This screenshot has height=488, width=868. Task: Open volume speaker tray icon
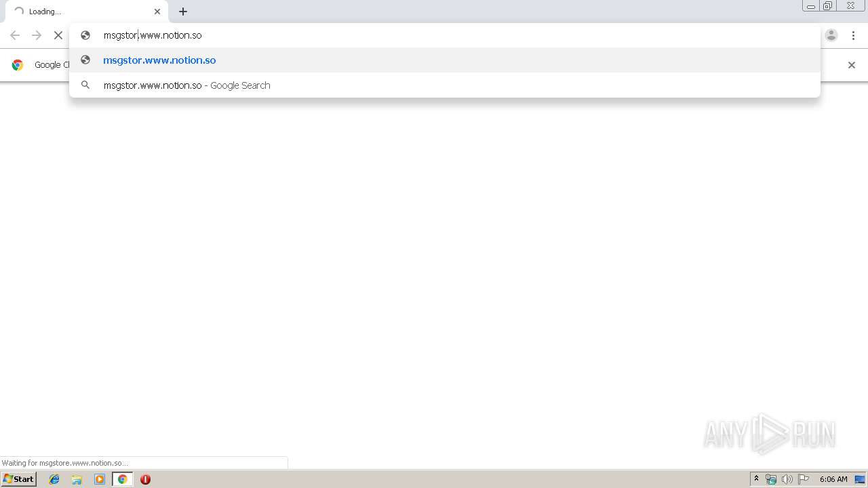(x=787, y=479)
